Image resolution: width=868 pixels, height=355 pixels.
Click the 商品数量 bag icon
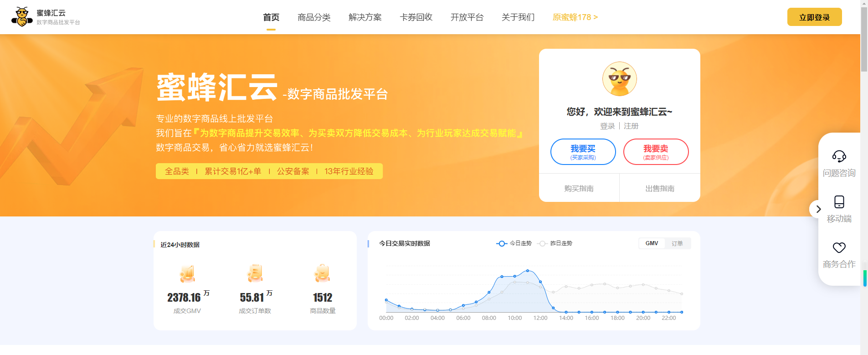tap(323, 273)
